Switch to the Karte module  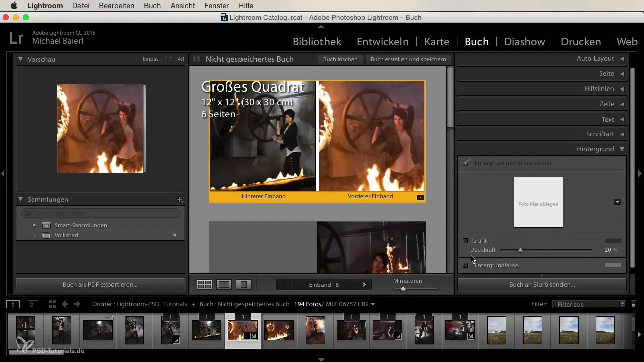[x=437, y=42]
